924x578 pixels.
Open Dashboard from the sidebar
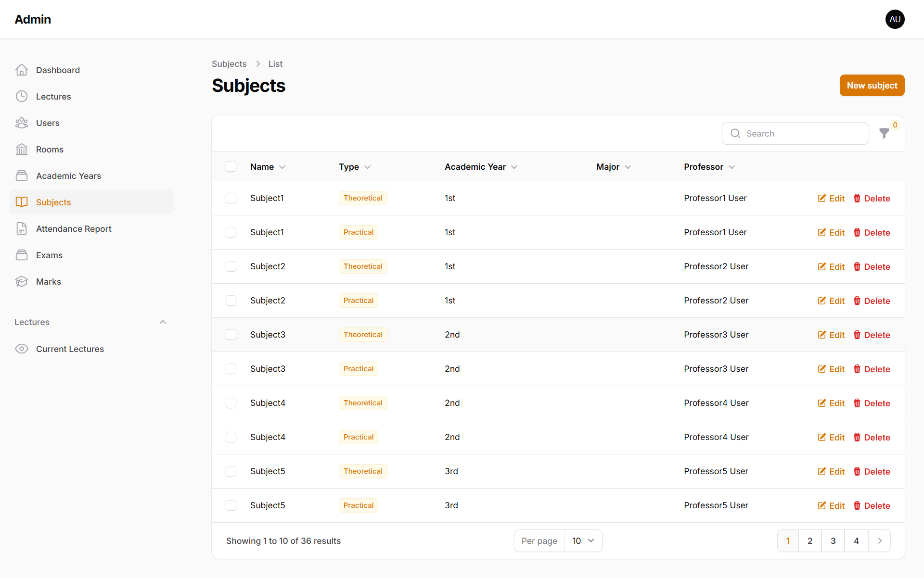tap(91, 70)
